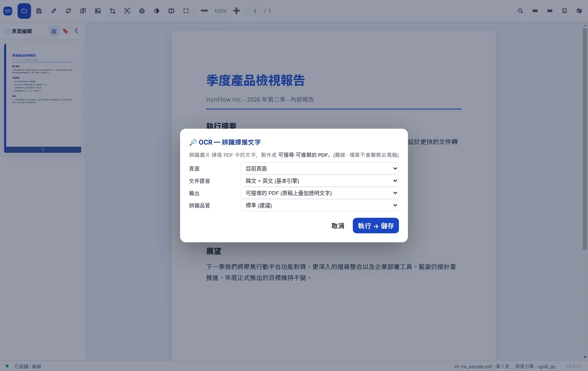Select the pencil edit tool
The width and height of the screenshot is (588, 371).
(53, 11)
